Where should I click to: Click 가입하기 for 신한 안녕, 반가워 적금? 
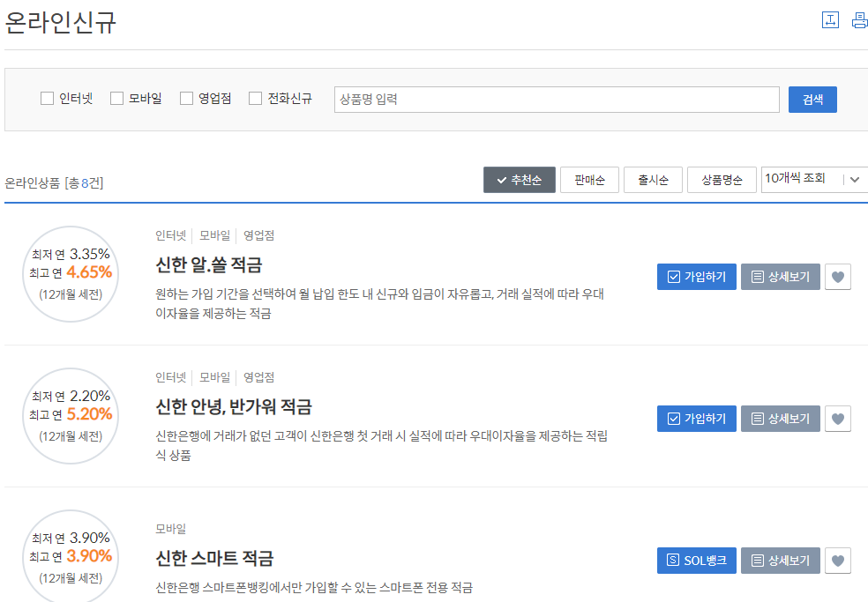[x=696, y=419]
